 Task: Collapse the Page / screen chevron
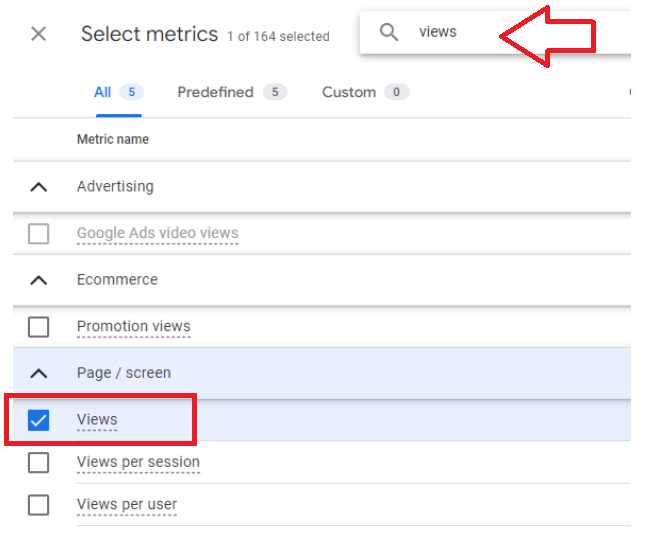click(39, 373)
